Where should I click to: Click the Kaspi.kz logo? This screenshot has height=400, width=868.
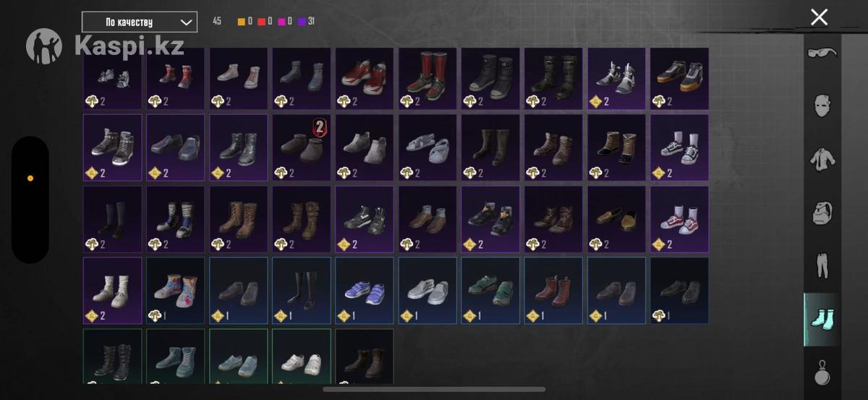(106, 46)
